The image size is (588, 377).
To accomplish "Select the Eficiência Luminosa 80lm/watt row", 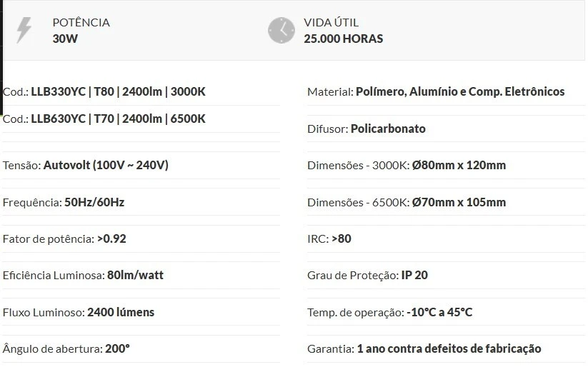I will click(83, 275).
